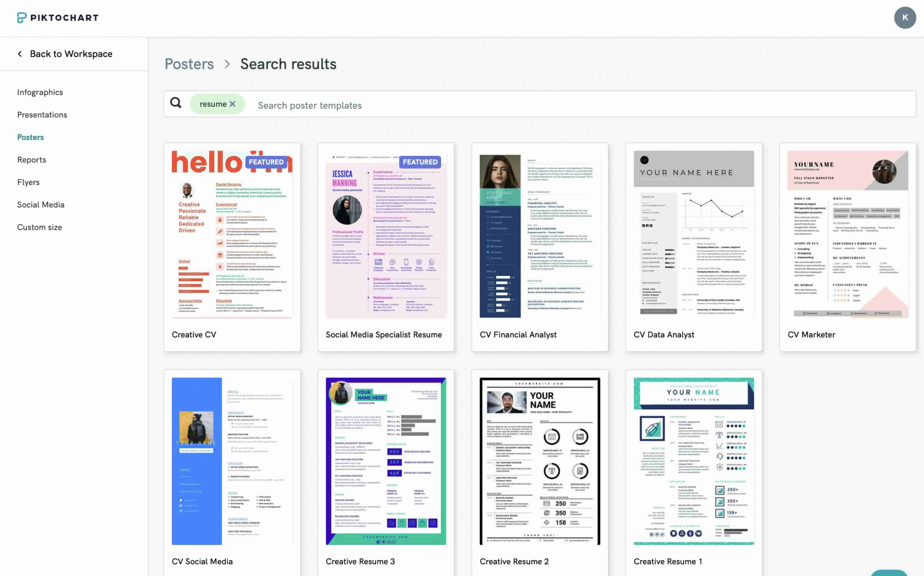
Task: Click the user avatar icon top right
Action: pyautogui.click(x=906, y=17)
